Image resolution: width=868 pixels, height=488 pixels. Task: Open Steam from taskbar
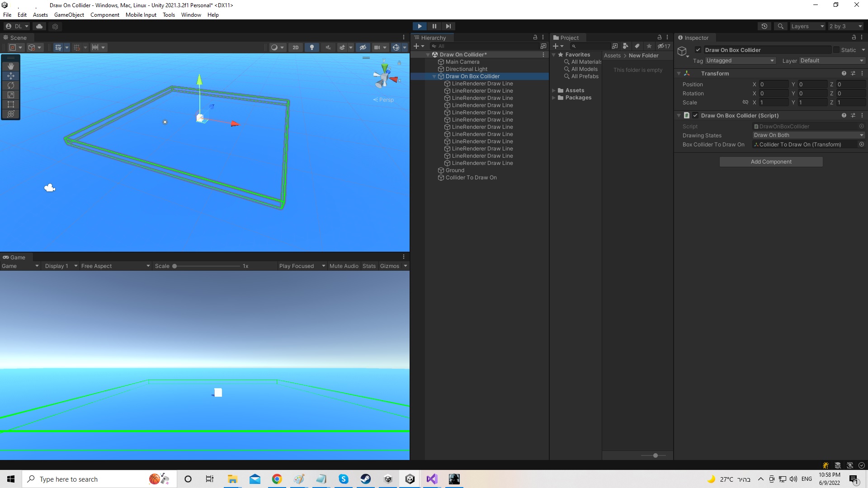click(x=366, y=479)
